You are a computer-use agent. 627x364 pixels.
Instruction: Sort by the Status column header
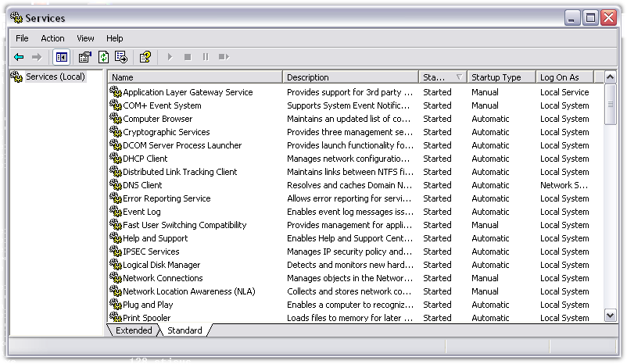pyautogui.click(x=443, y=77)
